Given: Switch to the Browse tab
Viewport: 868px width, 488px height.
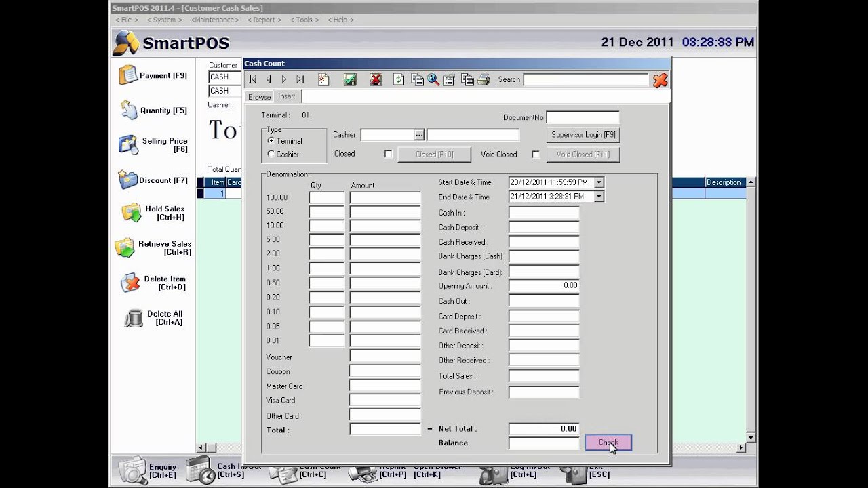Looking at the screenshot, I should (259, 97).
